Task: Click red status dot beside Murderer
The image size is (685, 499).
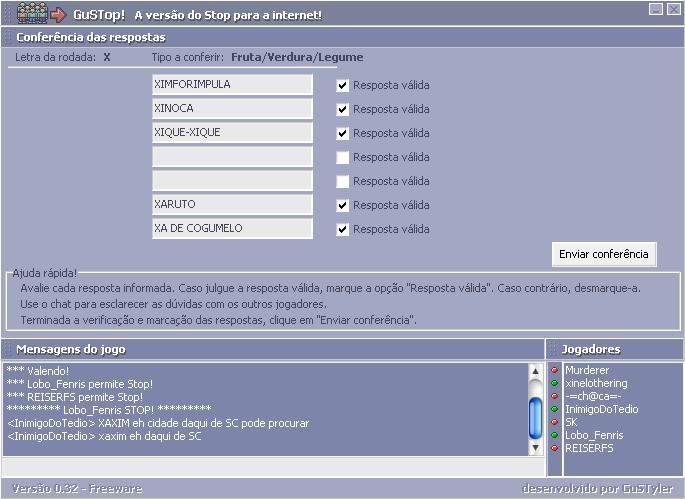Action: [x=554, y=370]
